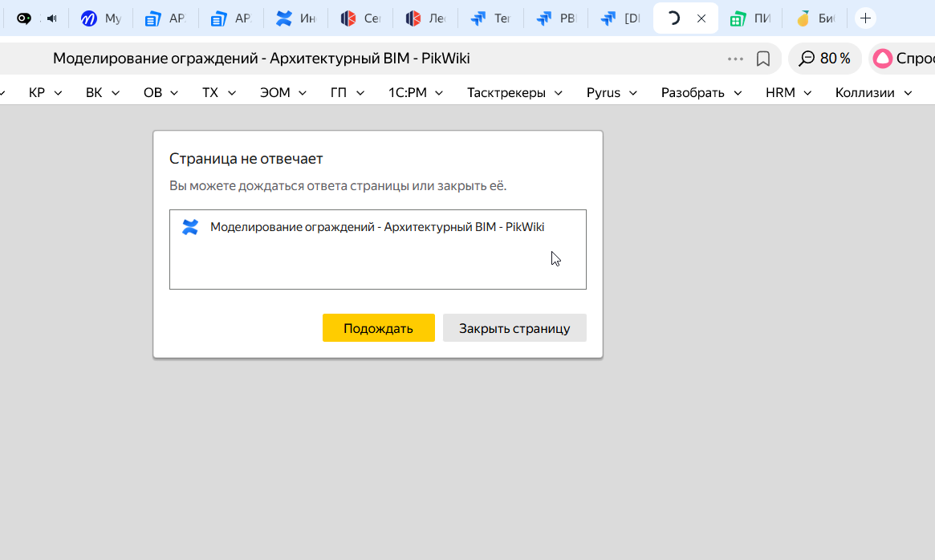Expand the Коллизии bookmarks folder
Screen dimensions: 935x560
coord(873,92)
